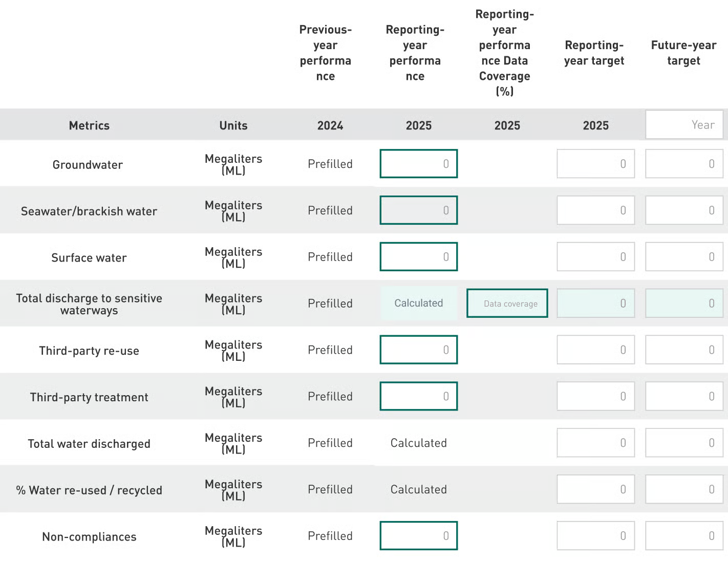Click Non-compliances reporting-year performance input
This screenshot has width=728, height=562.
tap(418, 536)
